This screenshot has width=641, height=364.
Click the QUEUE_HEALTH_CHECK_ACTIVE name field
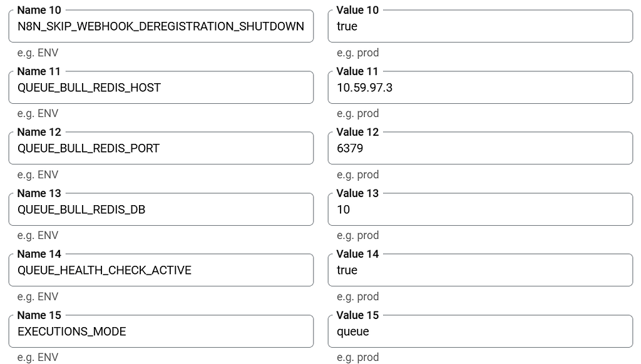click(160, 270)
